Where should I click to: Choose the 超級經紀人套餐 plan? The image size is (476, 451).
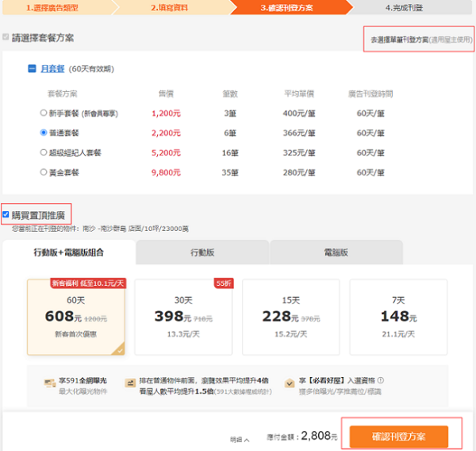point(44,152)
